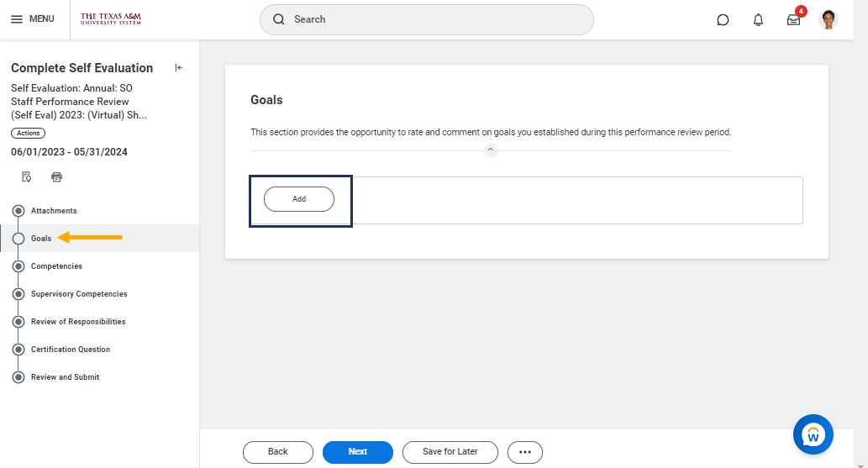Collapse the left side panel
This screenshot has height=468, width=868.
click(178, 68)
